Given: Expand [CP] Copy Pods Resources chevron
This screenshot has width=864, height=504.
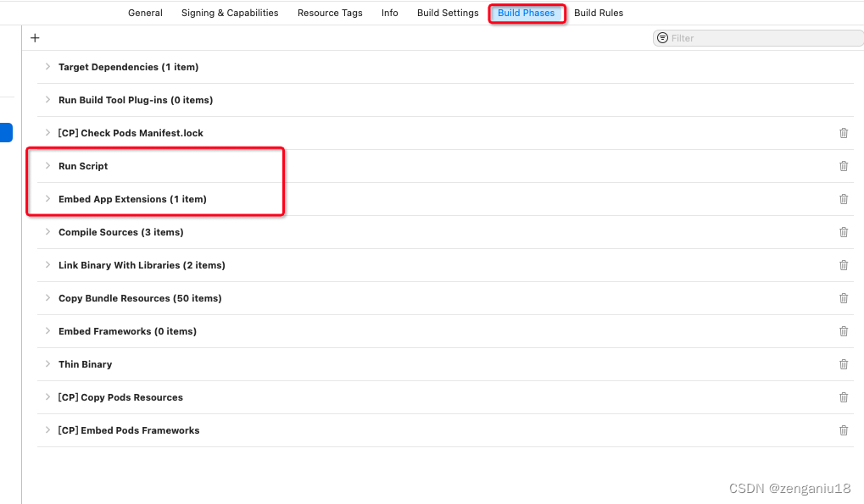Looking at the screenshot, I should click(47, 396).
